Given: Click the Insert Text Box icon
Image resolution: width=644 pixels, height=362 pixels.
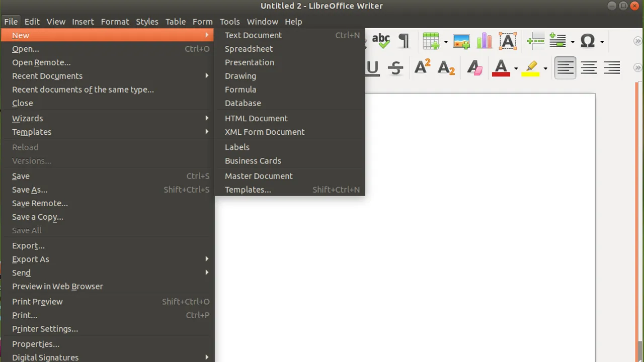Looking at the screenshot, I should [508, 41].
